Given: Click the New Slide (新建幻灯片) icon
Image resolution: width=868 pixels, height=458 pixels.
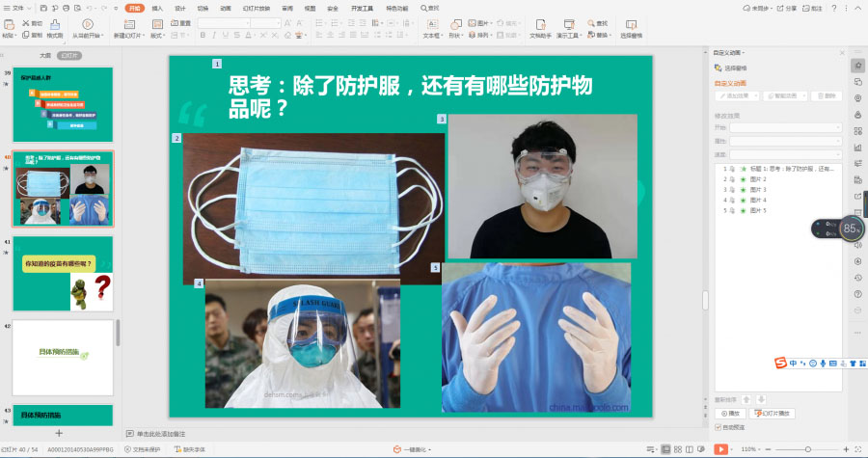Looking at the screenshot, I should click(130, 24).
